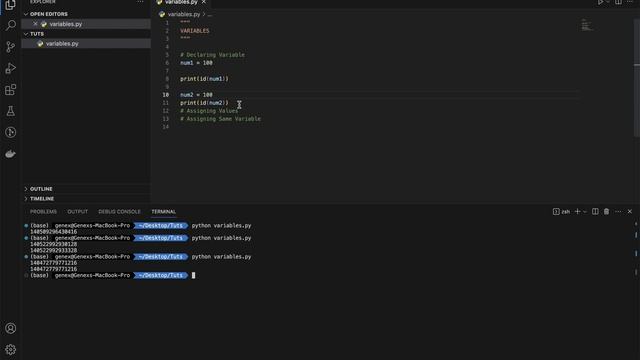
Task: Click the '# Assigning Same Variable' comment
Action: click(220, 119)
